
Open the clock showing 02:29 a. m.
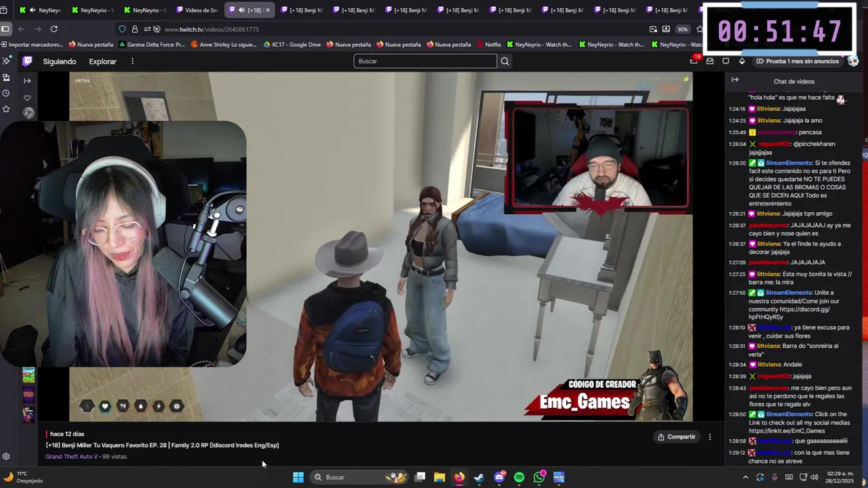click(x=841, y=477)
